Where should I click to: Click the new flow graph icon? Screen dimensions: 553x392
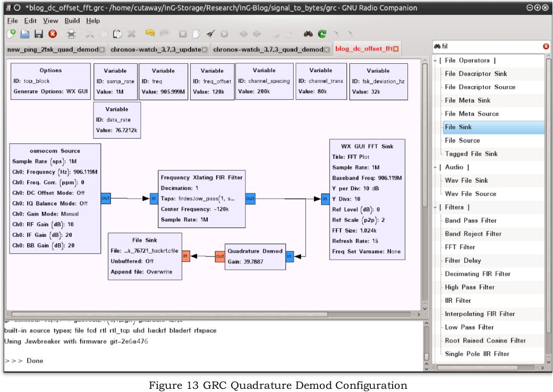pyautogui.click(x=11, y=34)
